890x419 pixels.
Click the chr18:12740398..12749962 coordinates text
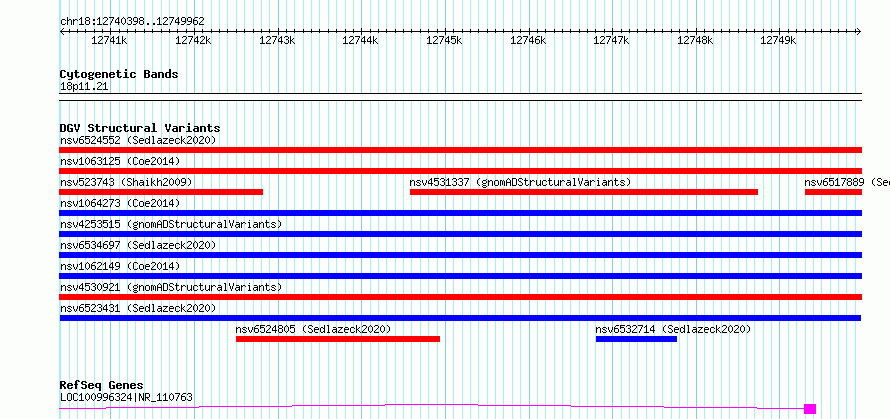click(132, 22)
